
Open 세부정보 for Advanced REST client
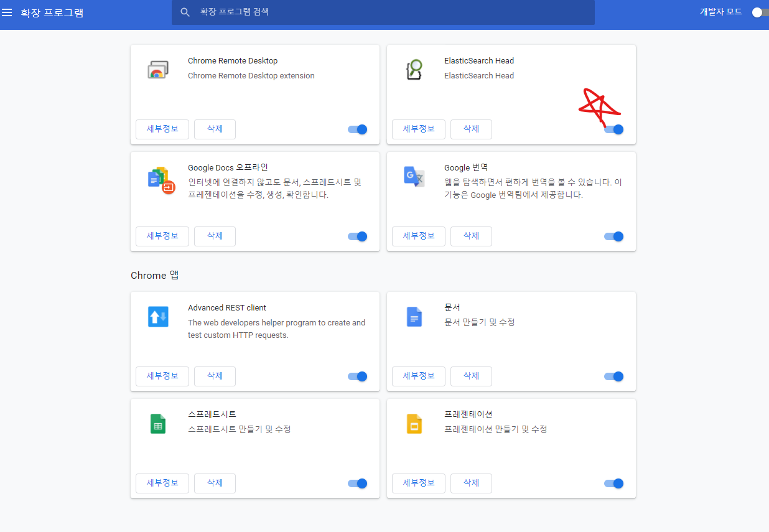pyautogui.click(x=162, y=376)
